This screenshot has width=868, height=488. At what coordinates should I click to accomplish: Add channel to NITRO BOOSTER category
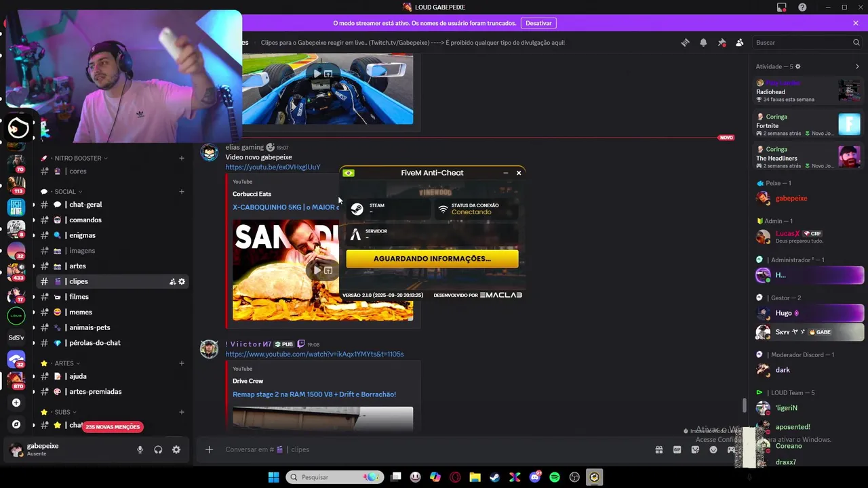(182, 158)
